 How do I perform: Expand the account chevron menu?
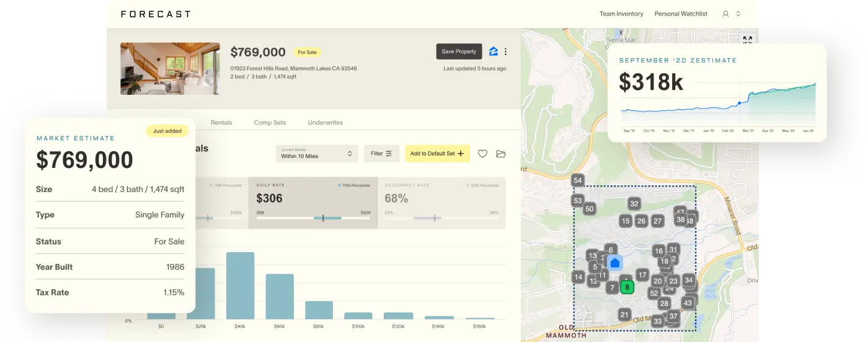tap(738, 14)
